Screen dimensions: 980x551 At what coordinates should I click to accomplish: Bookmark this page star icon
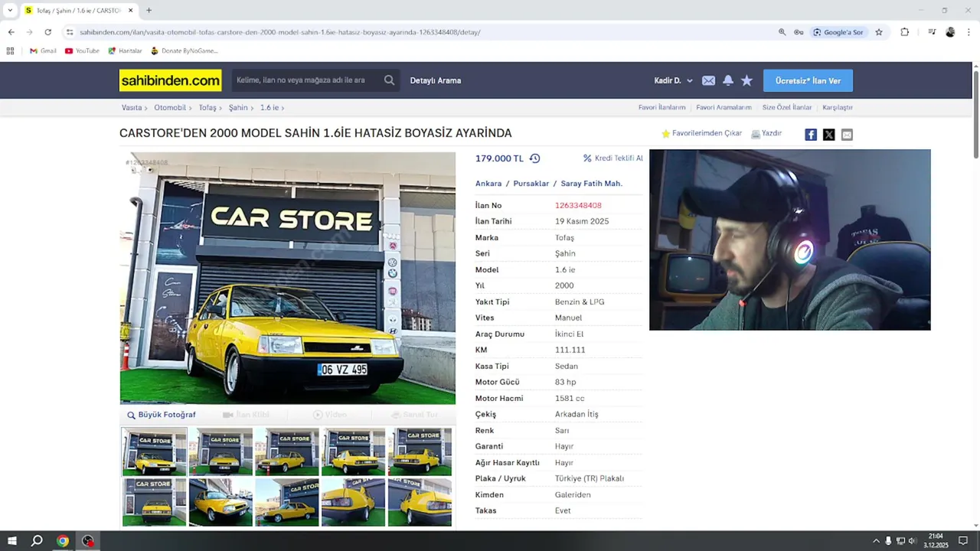879,32
